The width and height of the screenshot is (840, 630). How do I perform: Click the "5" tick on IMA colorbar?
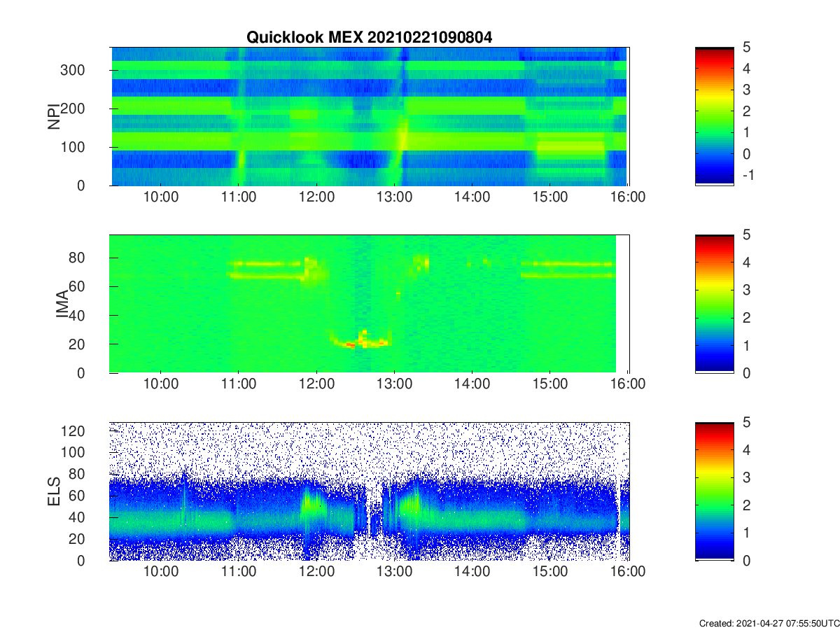[x=746, y=235]
